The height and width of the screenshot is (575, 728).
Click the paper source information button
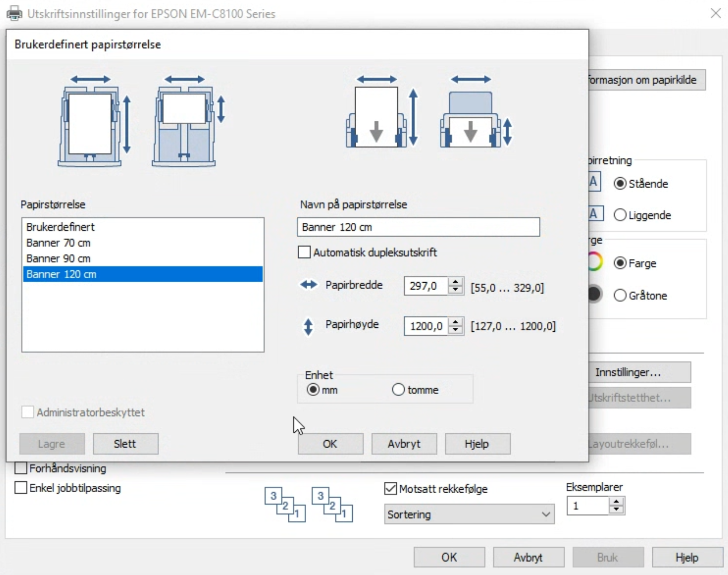[x=647, y=80]
